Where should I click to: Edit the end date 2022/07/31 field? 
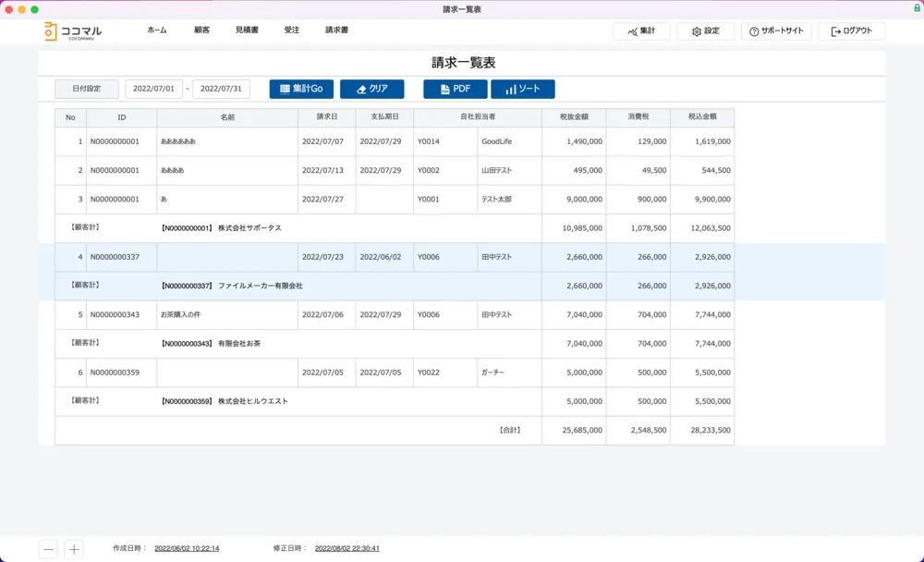point(221,89)
